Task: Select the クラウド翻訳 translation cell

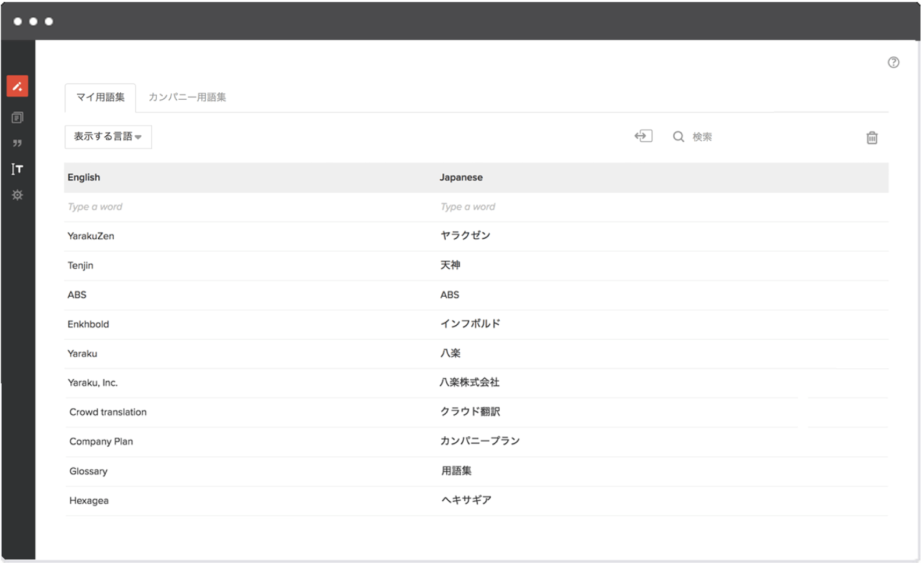Action: pos(470,412)
